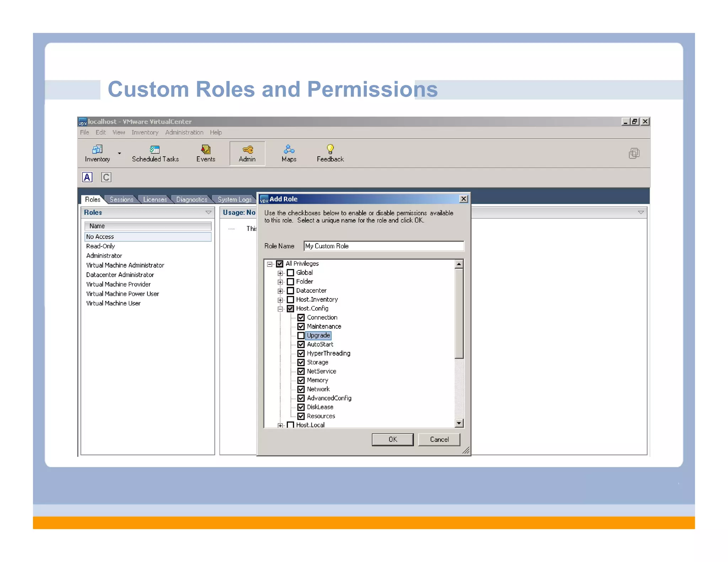Click the privileges list scrollbar thumb
The height and width of the screenshot is (562, 728).
pyautogui.click(x=459, y=313)
